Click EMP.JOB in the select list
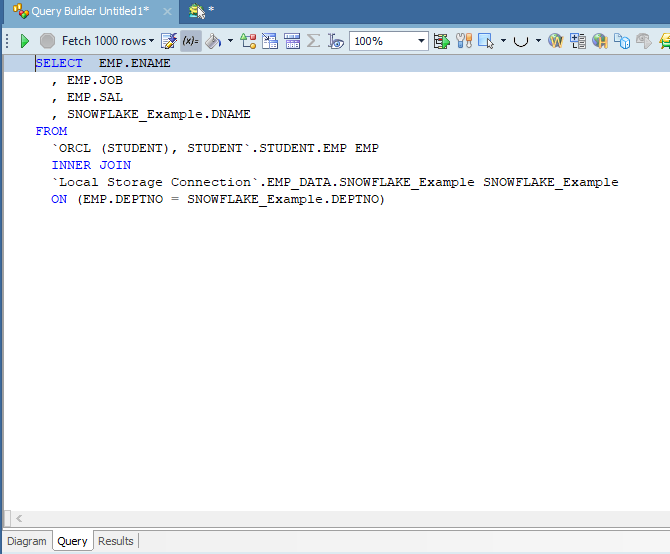Viewport: 670px width, 554px height. pos(95,80)
